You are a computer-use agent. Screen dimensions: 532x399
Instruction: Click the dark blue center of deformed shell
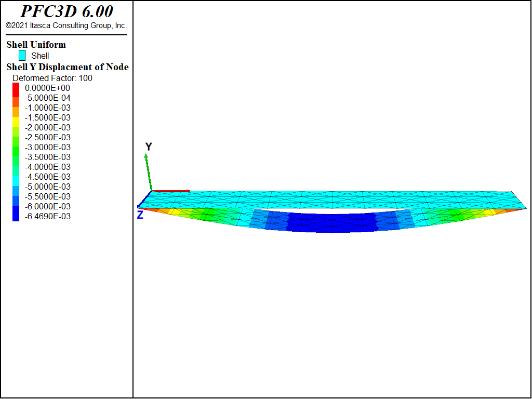tap(332, 223)
